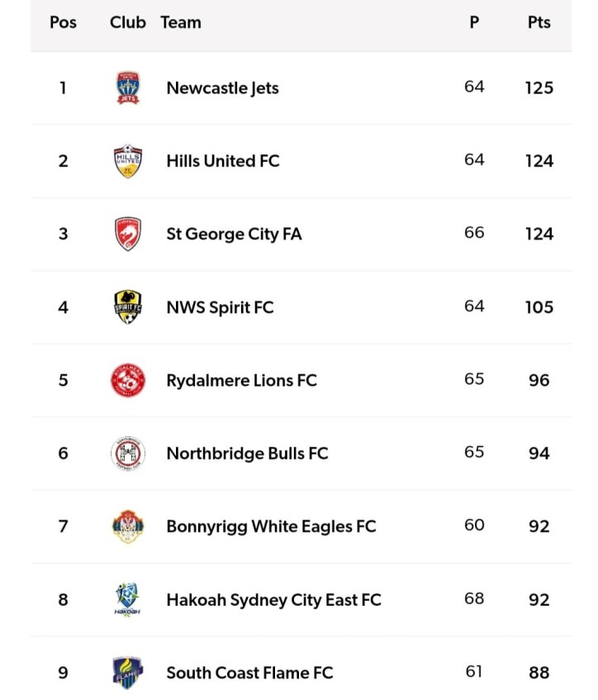Click the Team column header
This screenshot has width=598, height=700.
click(x=181, y=22)
